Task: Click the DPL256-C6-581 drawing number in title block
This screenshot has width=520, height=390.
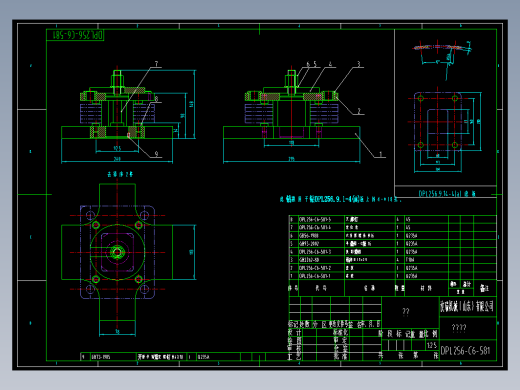Action: (465, 351)
